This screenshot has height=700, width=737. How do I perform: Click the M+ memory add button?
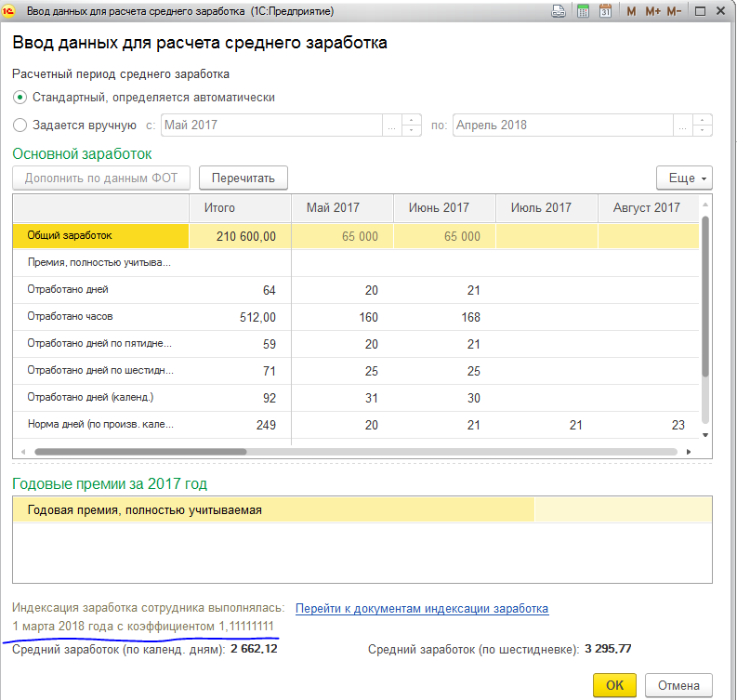[652, 11]
